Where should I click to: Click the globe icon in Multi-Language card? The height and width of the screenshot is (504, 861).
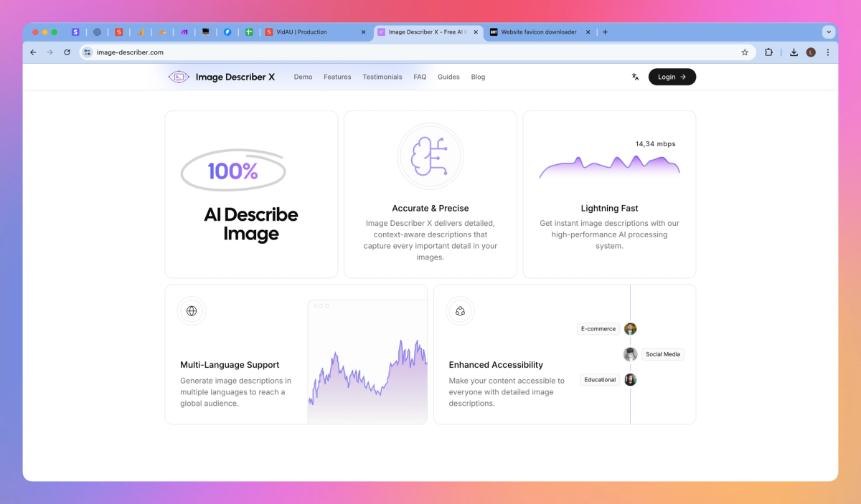coord(192,311)
